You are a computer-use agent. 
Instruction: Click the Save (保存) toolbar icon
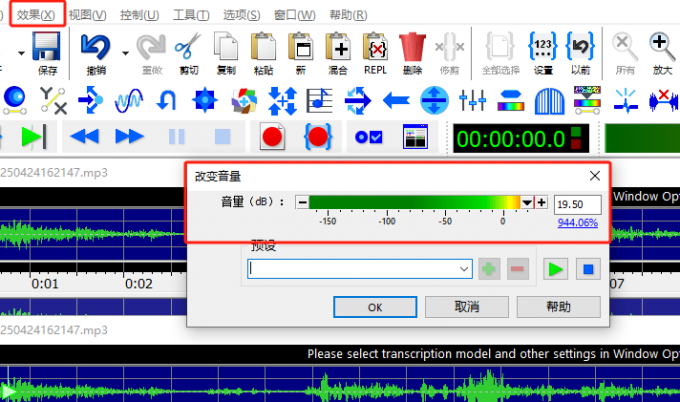[x=47, y=47]
